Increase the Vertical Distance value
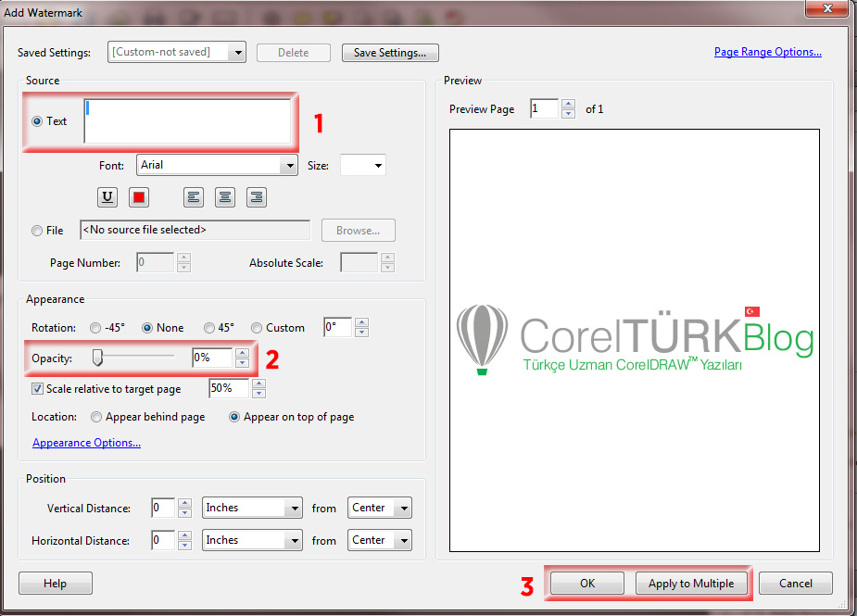 [184, 503]
